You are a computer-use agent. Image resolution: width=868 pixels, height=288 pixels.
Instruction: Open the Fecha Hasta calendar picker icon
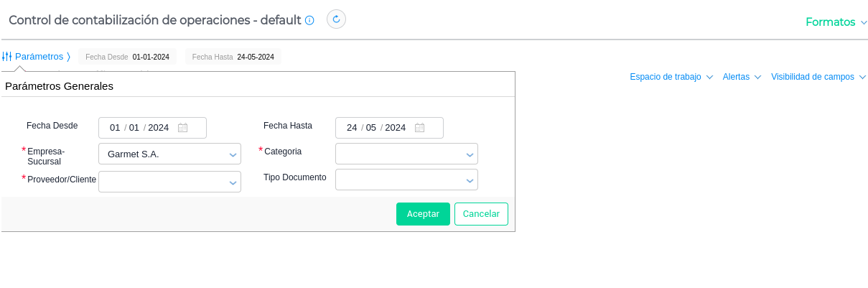[419, 128]
